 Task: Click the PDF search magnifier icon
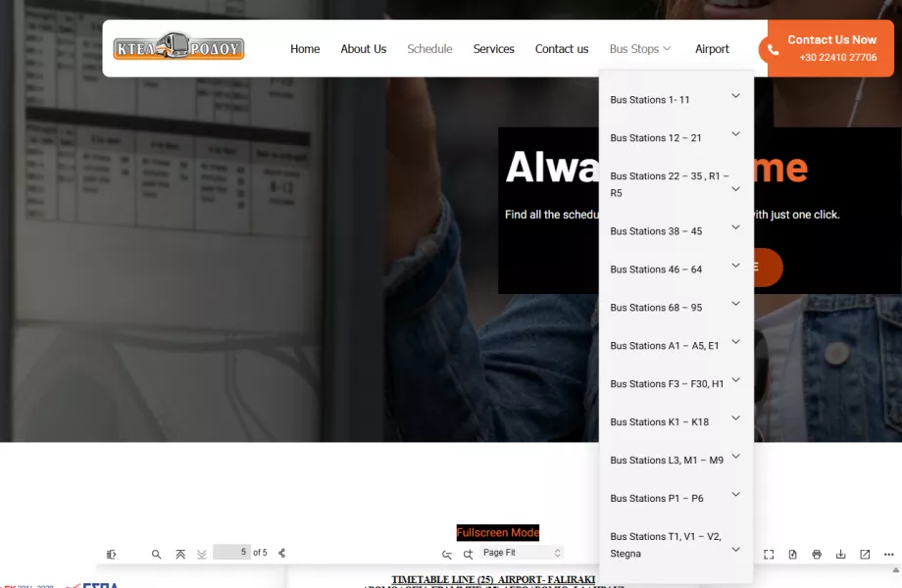click(156, 555)
